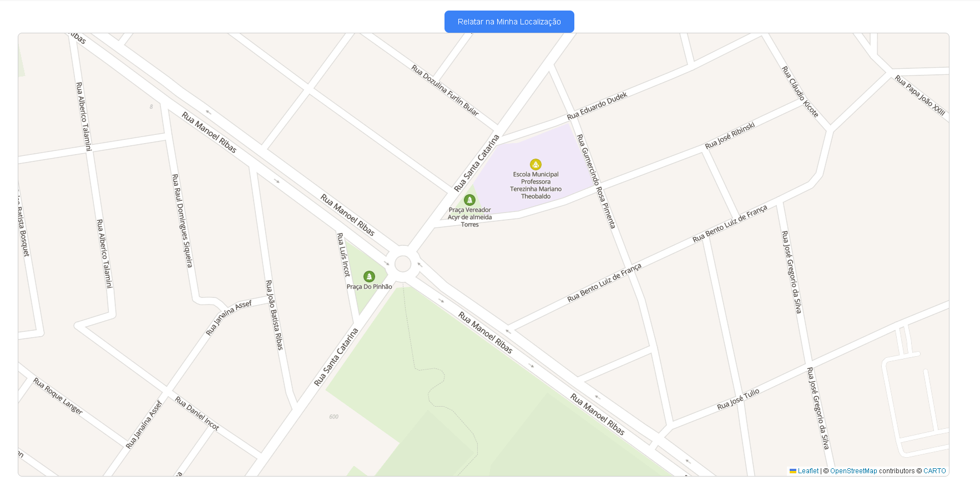Image resolution: width=980 pixels, height=481 pixels.
Task: Click the roundabout circle on the map
Action: click(403, 264)
